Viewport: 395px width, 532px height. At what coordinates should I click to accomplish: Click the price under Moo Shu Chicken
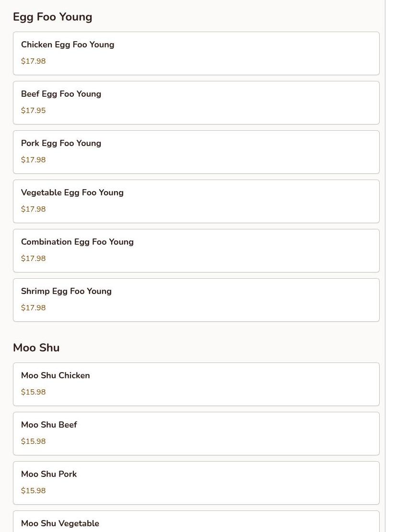click(x=33, y=392)
